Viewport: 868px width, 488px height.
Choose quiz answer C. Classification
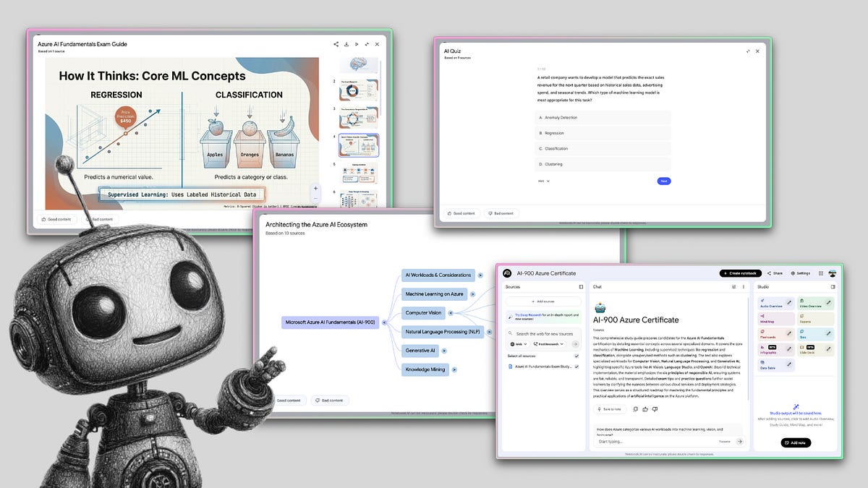(603, 148)
